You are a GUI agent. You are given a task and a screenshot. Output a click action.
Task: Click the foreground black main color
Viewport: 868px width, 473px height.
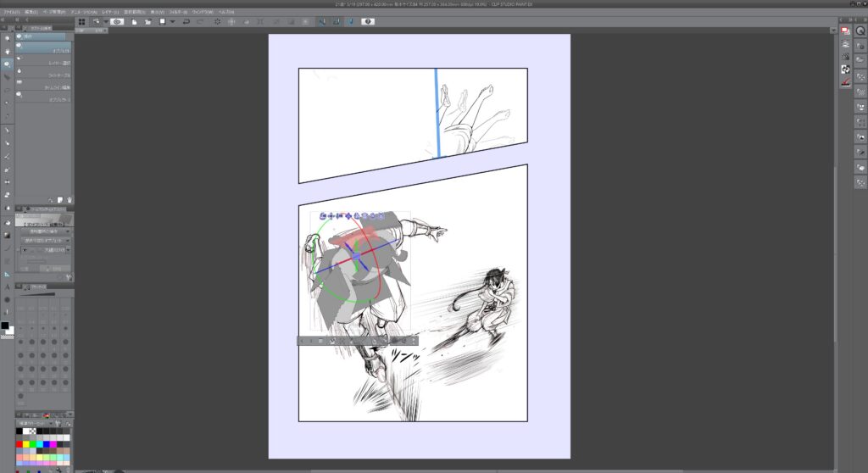pyautogui.click(x=4, y=326)
